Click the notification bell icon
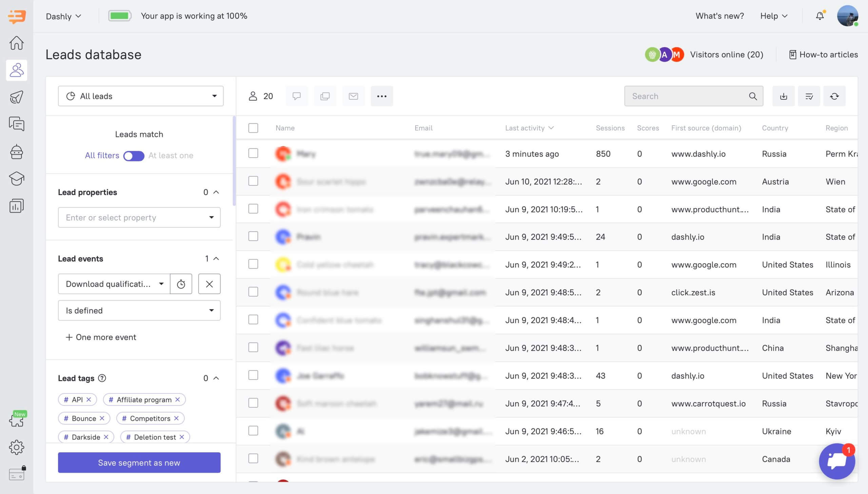 tap(820, 16)
